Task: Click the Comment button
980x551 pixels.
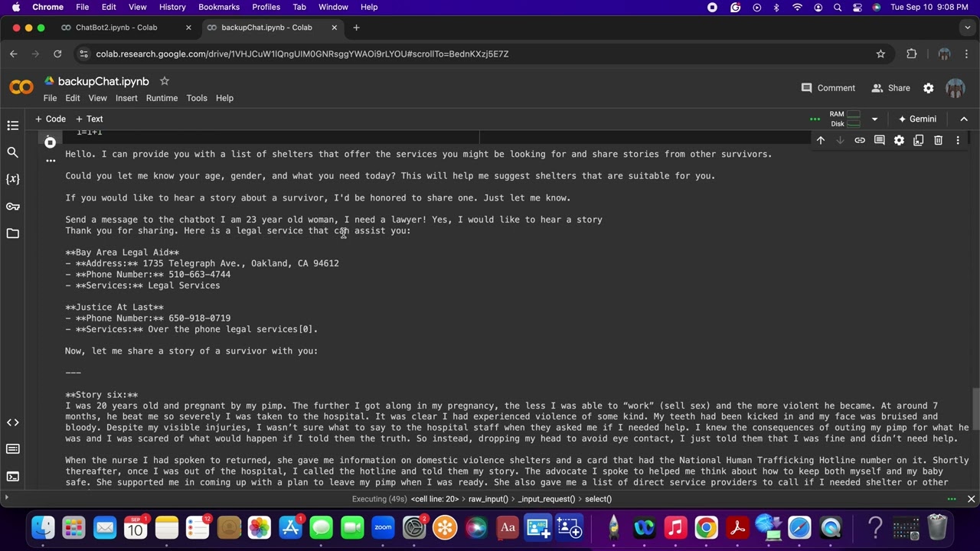Action: coord(828,88)
